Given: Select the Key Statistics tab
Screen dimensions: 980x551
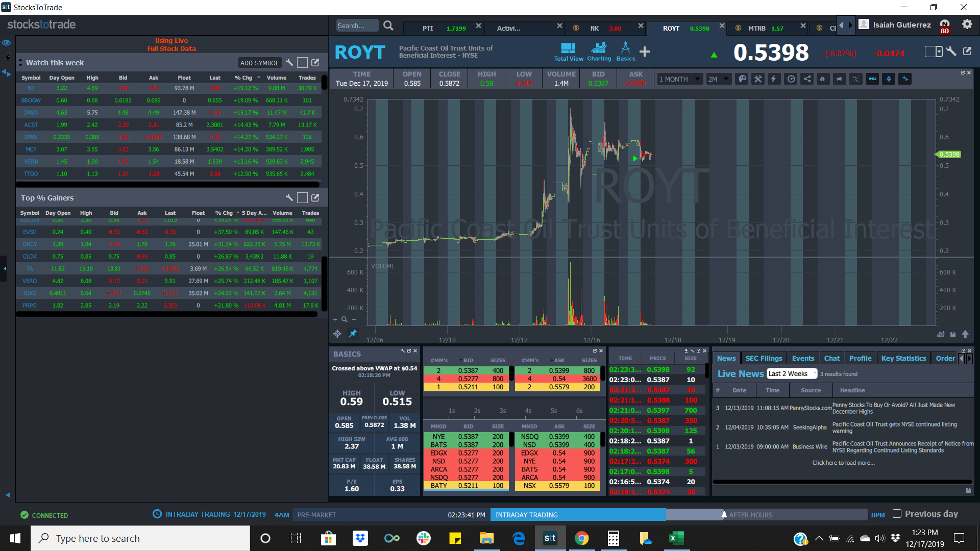Looking at the screenshot, I should (903, 358).
